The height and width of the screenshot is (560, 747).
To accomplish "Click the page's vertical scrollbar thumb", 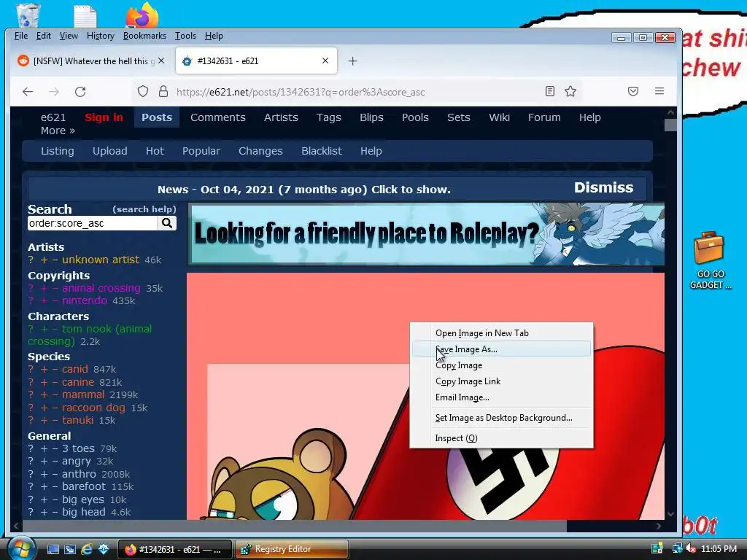I will click(x=670, y=125).
